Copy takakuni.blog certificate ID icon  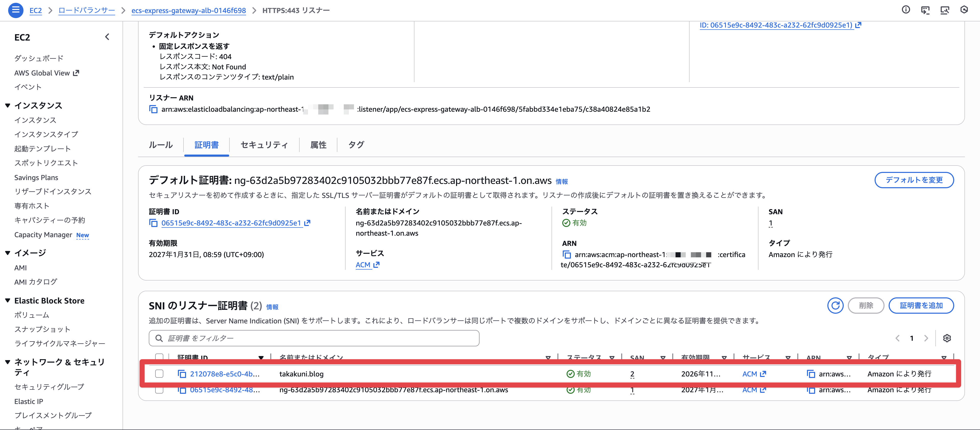182,374
